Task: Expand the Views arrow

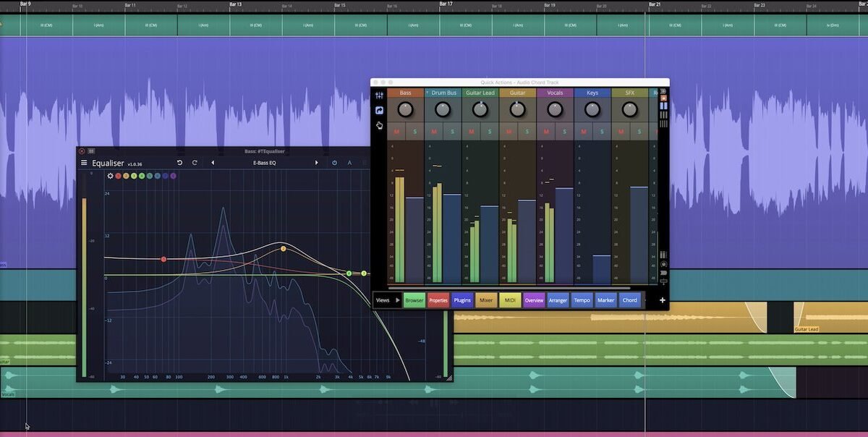Action: 397,300
